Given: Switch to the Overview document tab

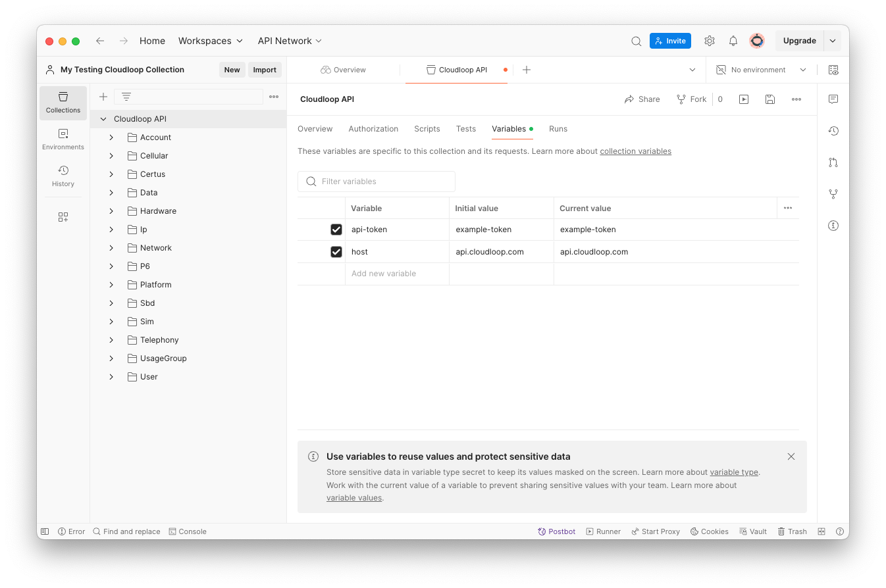Looking at the screenshot, I should pyautogui.click(x=343, y=70).
